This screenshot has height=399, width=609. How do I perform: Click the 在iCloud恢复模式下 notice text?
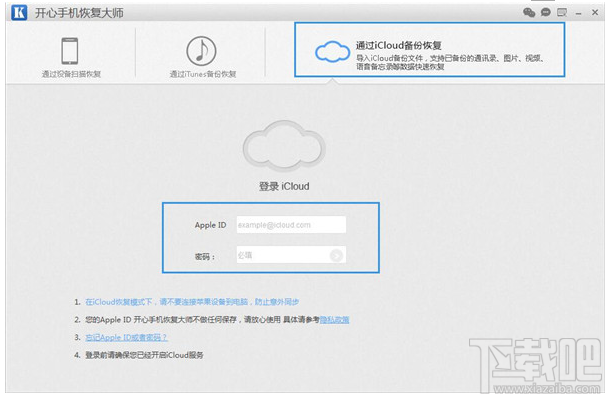[x=192, y=302]
